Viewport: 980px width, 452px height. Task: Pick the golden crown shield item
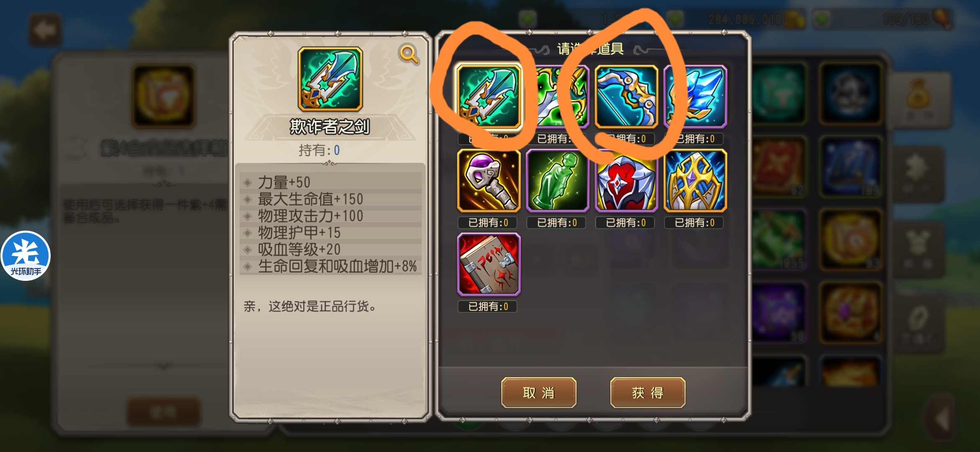click(x=695, y=180)
